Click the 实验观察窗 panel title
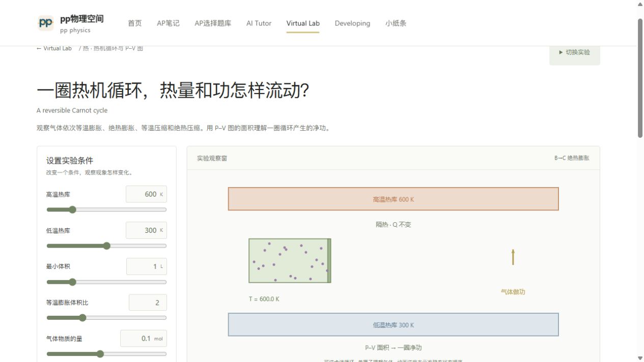This screenshot has width=644, height=362. click(x=212, y=158)
